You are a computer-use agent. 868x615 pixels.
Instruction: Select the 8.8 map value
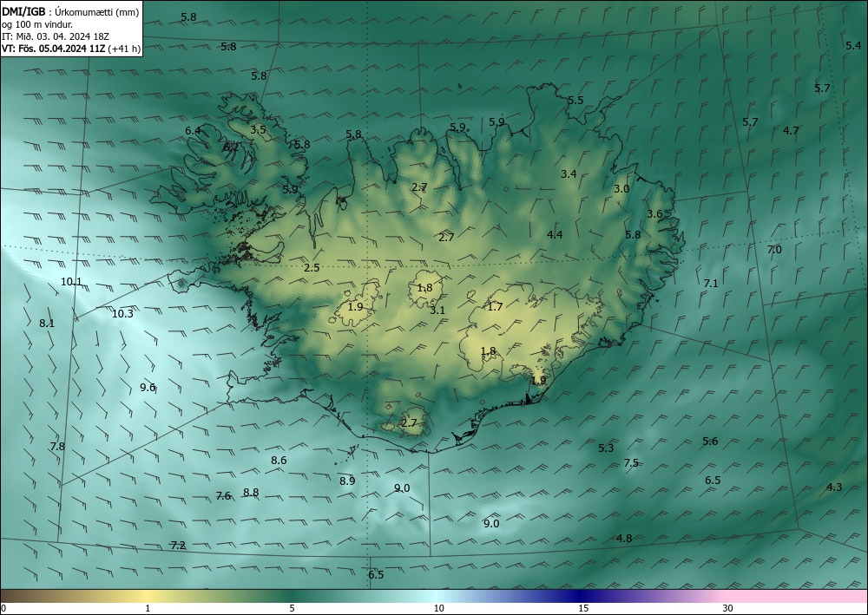tap(251, 492)
